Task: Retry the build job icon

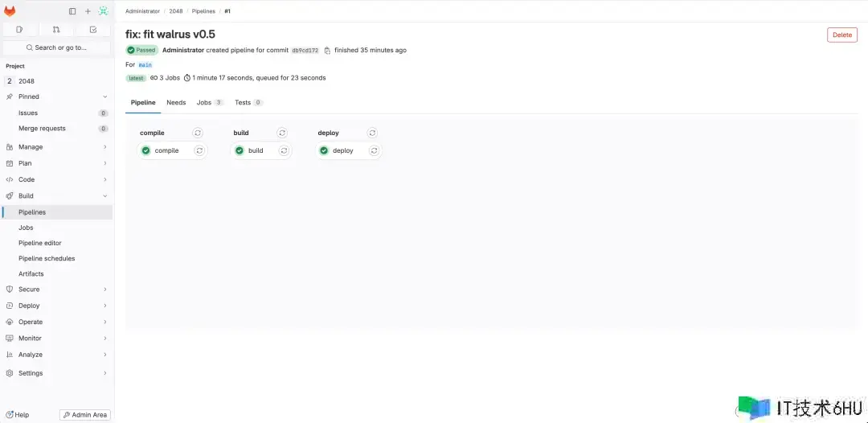Action: tap(283, 150)
